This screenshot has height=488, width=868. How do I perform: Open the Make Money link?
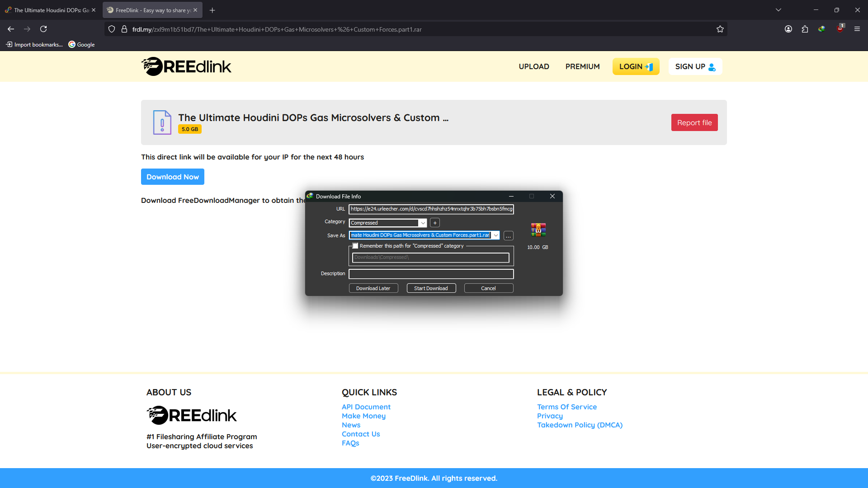[364, 416]
